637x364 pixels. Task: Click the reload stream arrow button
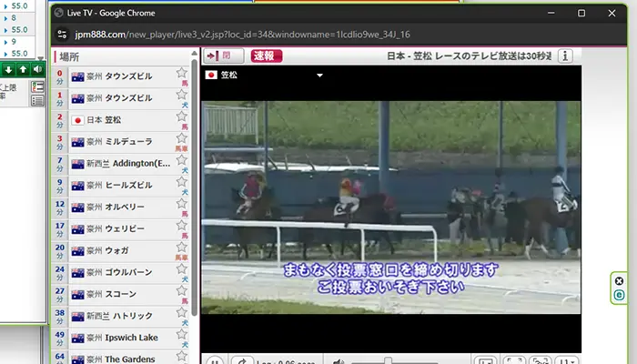242,360
